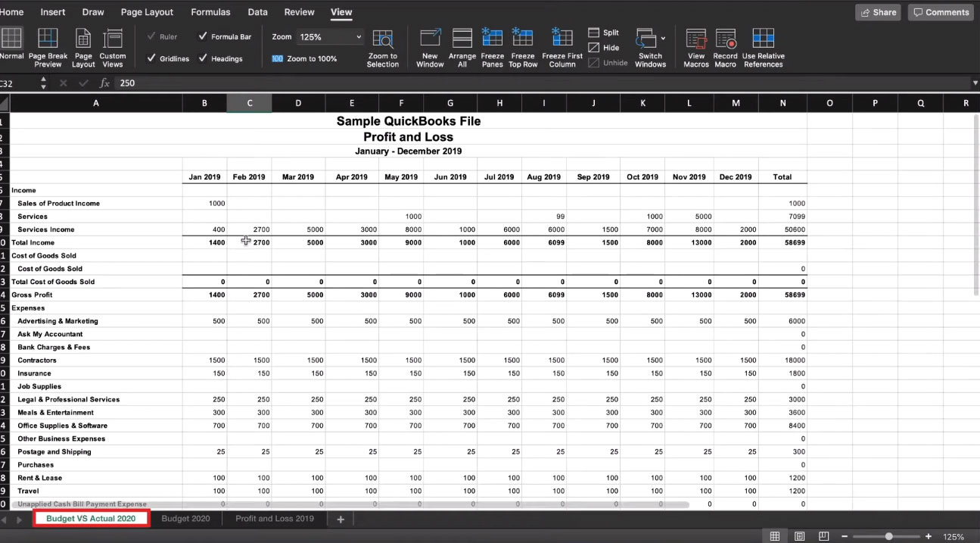Expand the Zoom 125% dropdown

[358, 36]
